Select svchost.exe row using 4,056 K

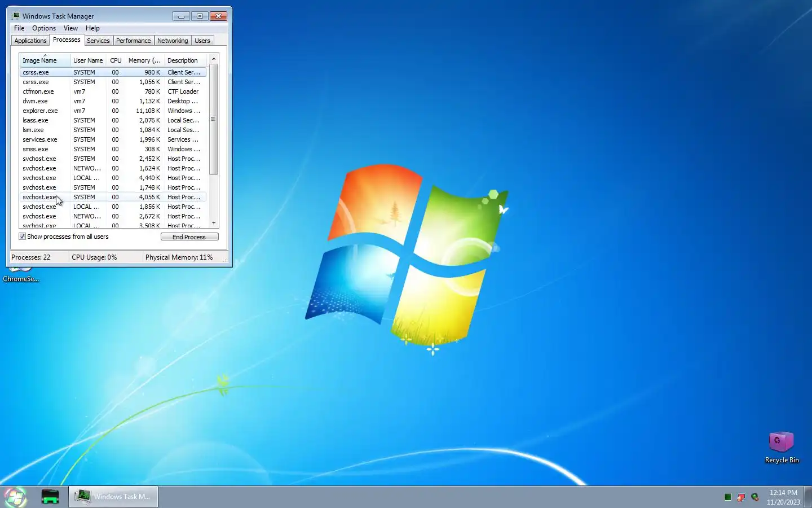click(x=113, y=197)
